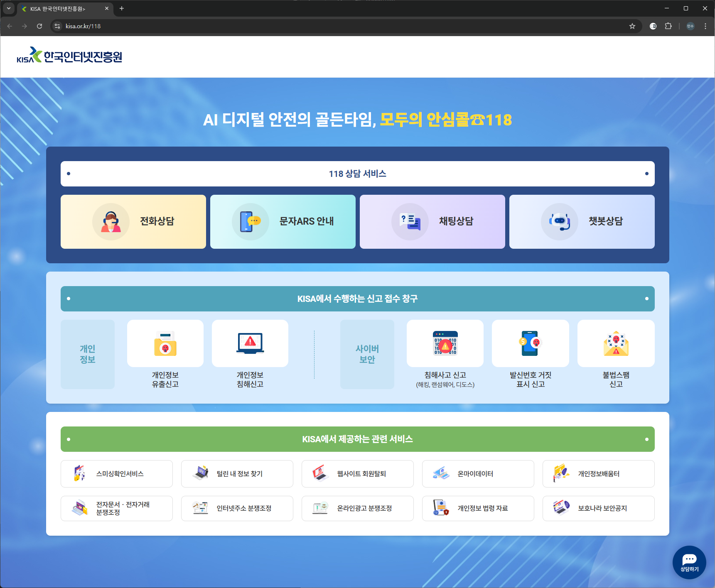Open 개인정보 침해신고 laptop warning icon

click(250, 343)
